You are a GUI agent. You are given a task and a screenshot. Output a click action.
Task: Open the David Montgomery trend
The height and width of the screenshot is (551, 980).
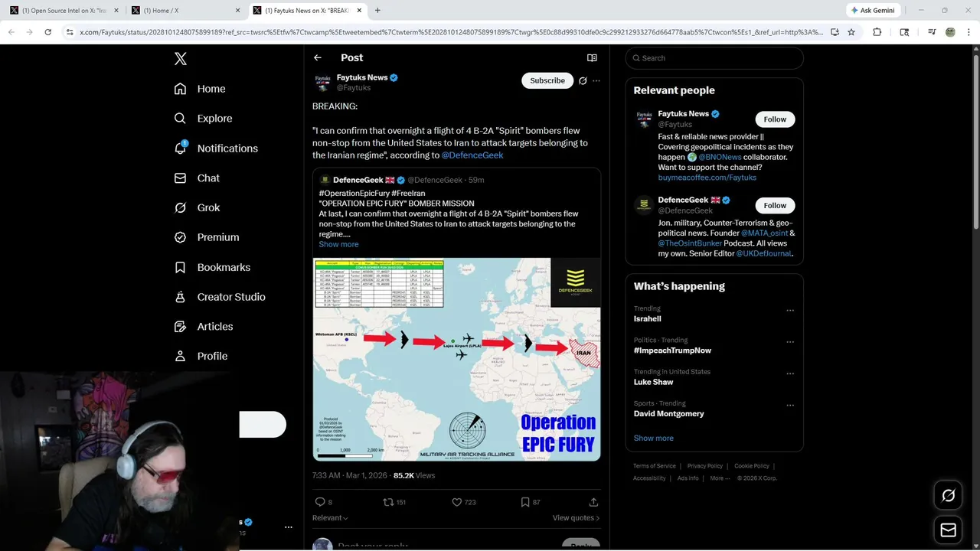click(x=668, y=413)
